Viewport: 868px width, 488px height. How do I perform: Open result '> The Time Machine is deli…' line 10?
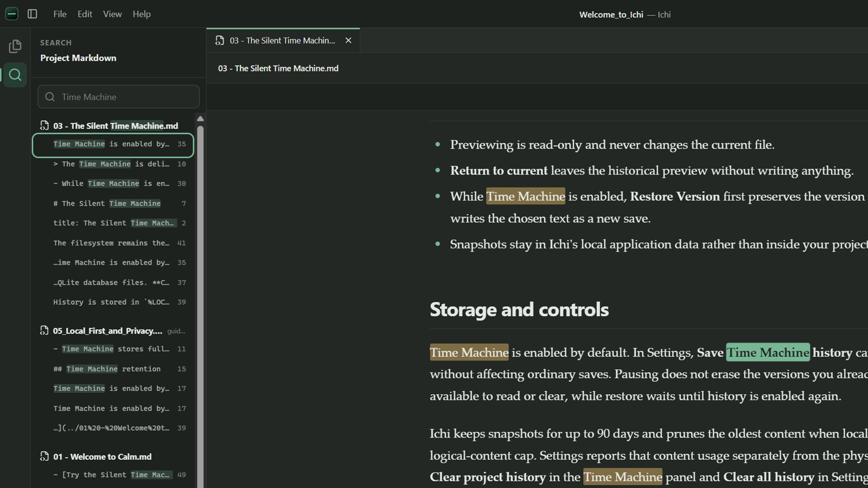pos(113,164)
